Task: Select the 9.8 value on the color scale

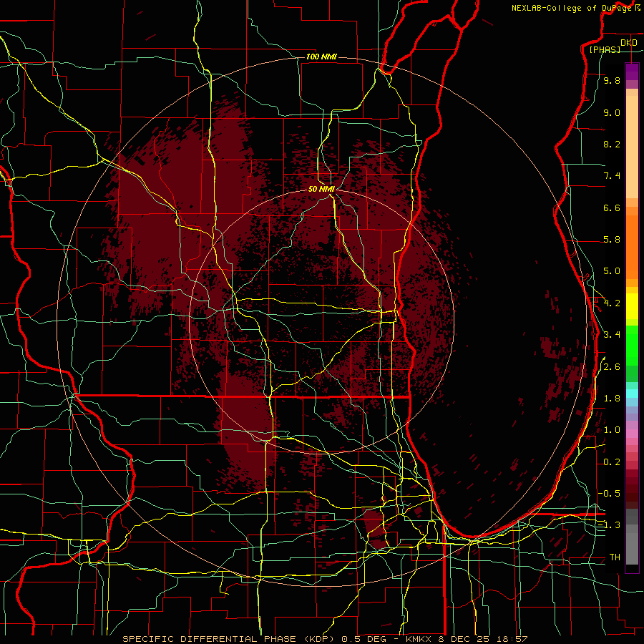Action: point(612,80)
